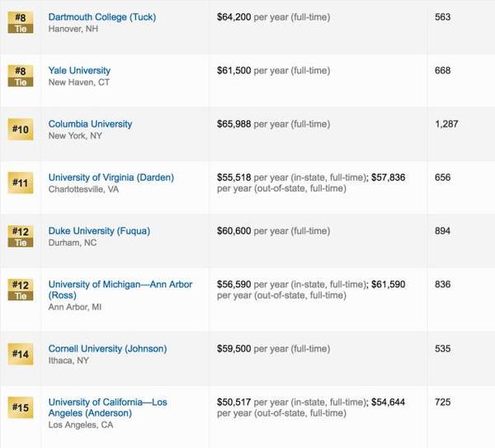Click the #14 rank badge
This screenshot has width=495, height=448.
20,354
